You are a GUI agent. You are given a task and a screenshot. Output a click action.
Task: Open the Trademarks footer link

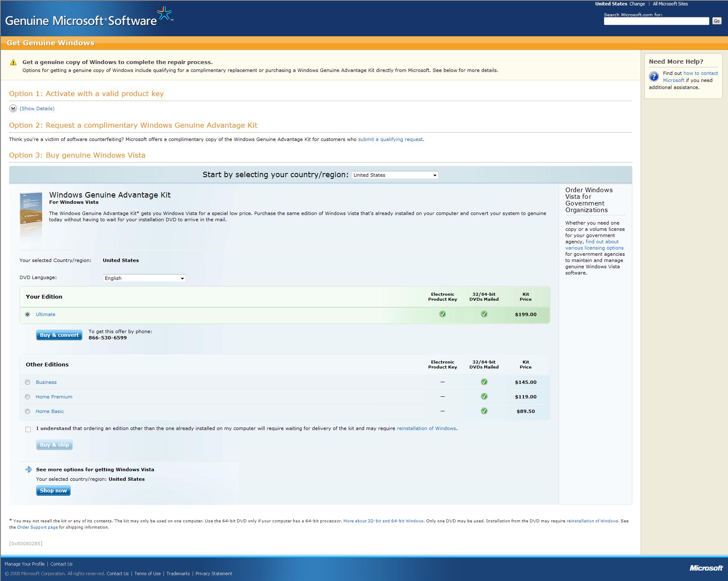coord(178,574)
